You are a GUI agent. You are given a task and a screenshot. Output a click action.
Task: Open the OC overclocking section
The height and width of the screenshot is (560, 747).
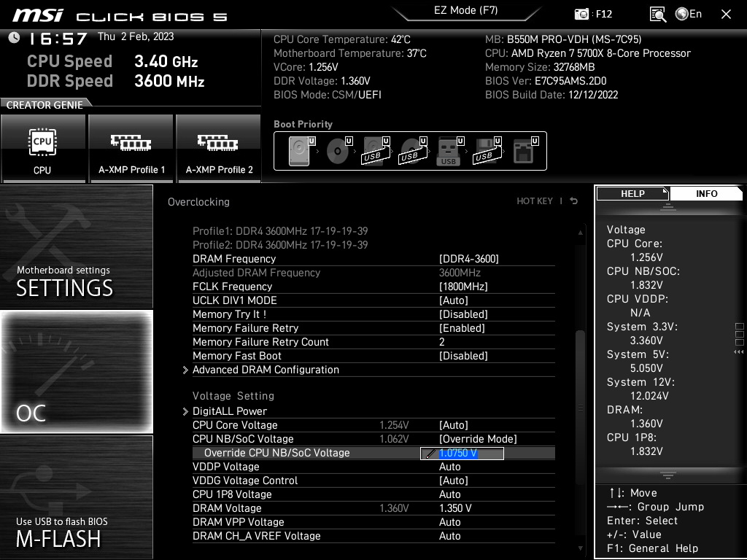[x=76, y=371]
